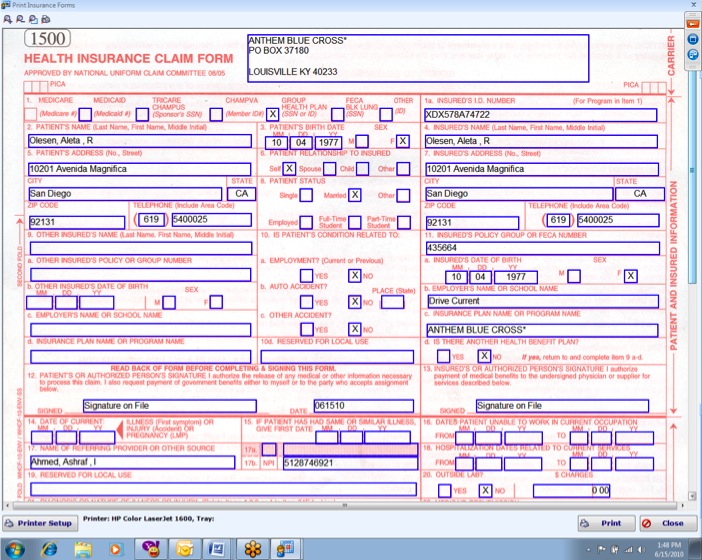Click the zoom in magnifier icon
Viewport: 702px width, 560px height.
point(8,19)
